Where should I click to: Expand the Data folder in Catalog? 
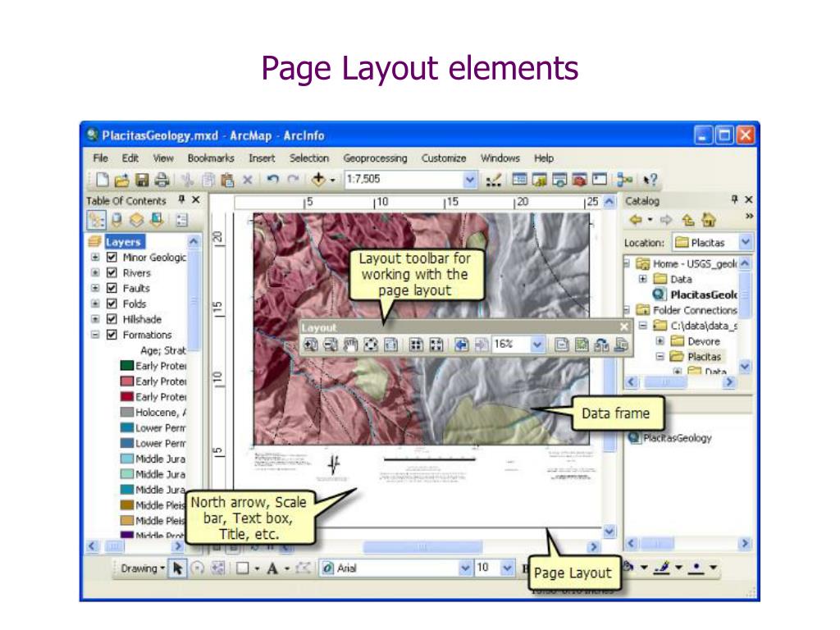[x=643, y=279]
